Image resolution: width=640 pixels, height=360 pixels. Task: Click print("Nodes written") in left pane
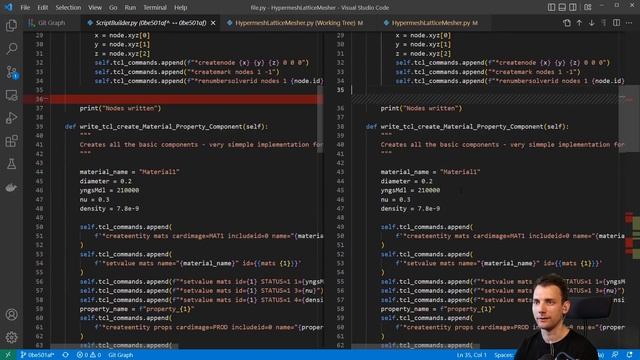click(120, 108)
